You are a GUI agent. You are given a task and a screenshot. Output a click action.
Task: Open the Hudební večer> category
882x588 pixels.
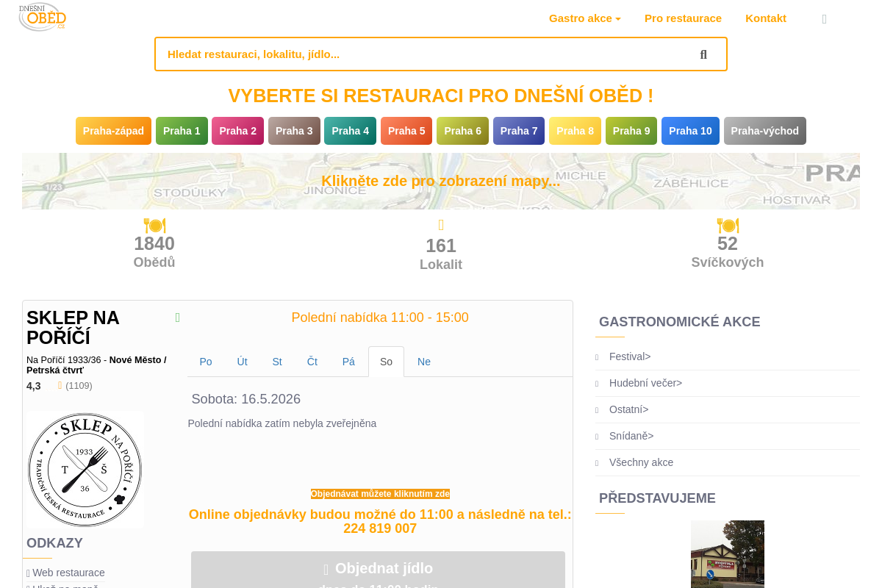tap(645, 383)
